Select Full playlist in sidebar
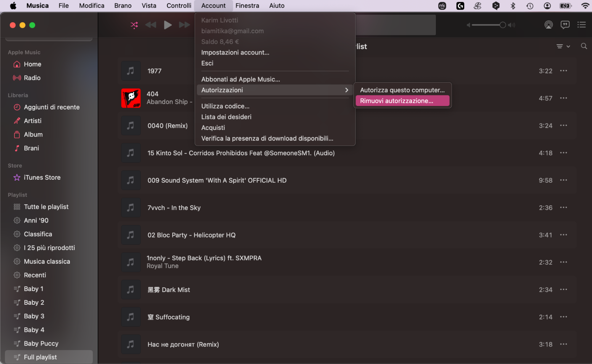 (x=49, y=357)
